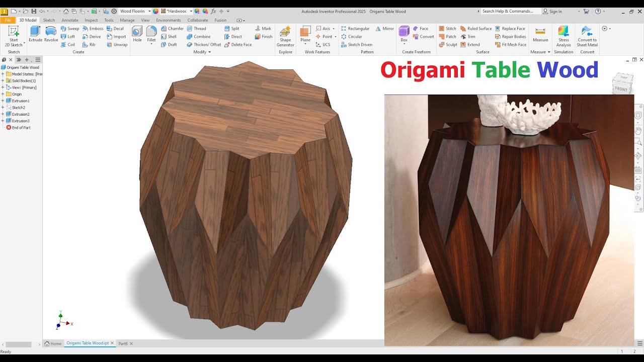Create a work Plane
The image size is (644, 362).
(x=305, y=34)
